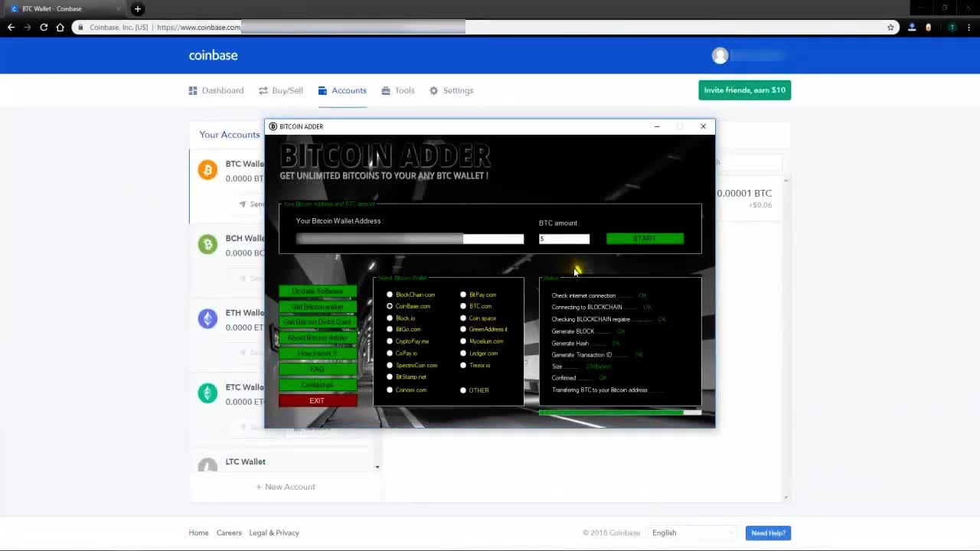980x551 pixels.
Task: Select BitStamp.net wallet option
Action: (390, 377)
